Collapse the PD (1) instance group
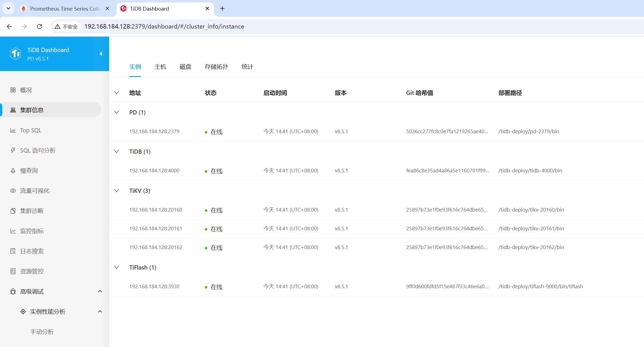The height and width of the screenshot is (347, 644). pyautogui.click(x=117, y=112)
